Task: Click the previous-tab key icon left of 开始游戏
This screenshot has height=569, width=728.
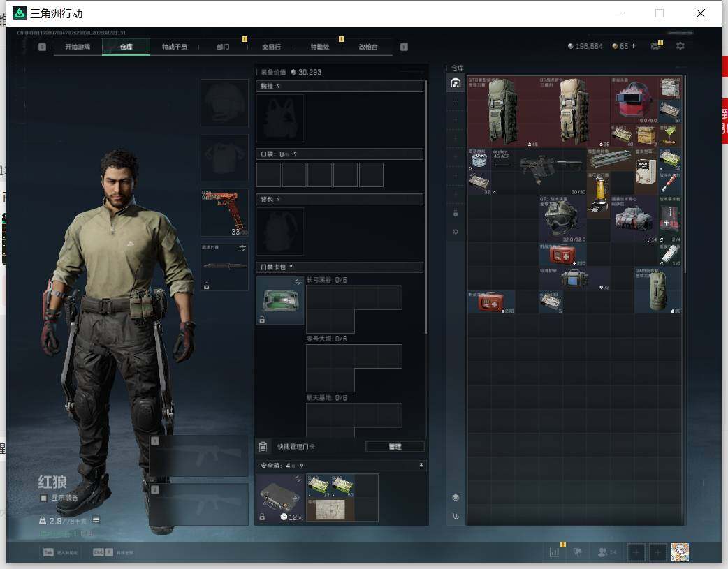Action: [x=42, y=47]
